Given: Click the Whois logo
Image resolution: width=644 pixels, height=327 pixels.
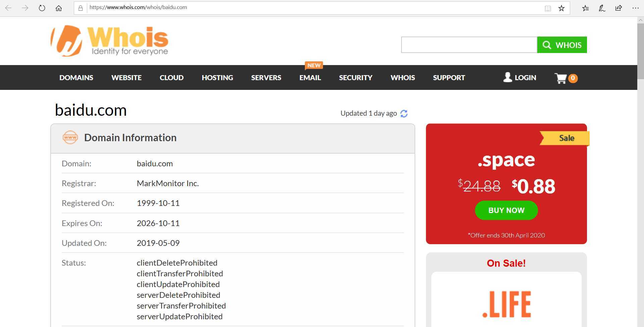Looking at the screenshot, I should pos(109,41).
